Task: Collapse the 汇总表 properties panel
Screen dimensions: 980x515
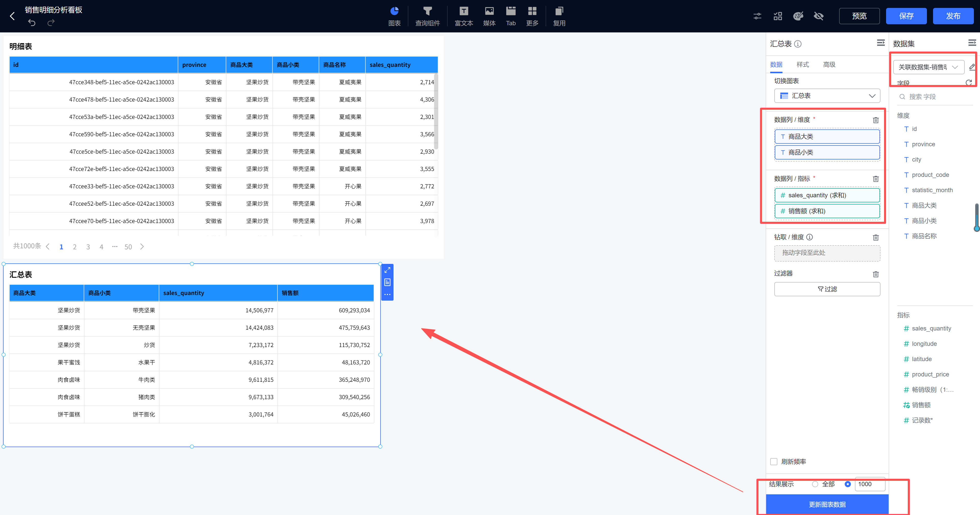Action: (881, 43)
